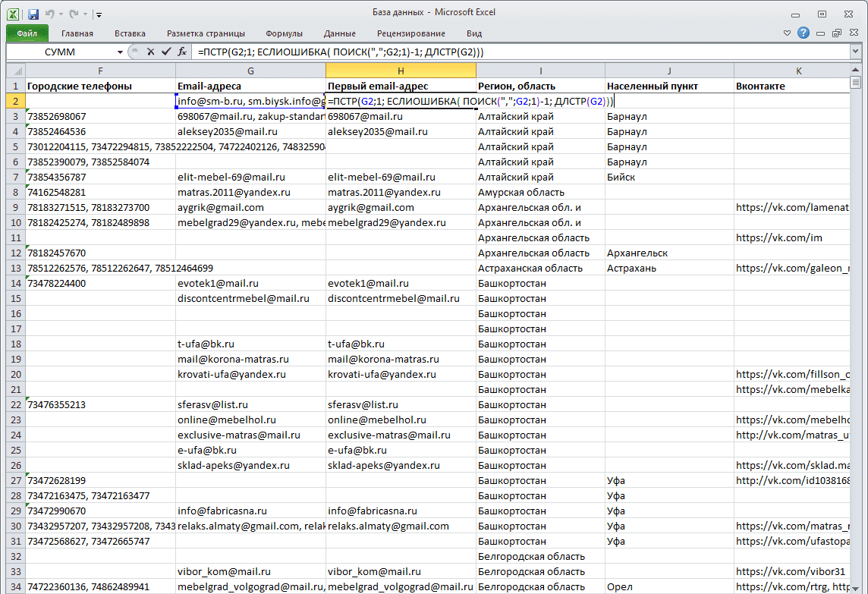Image resolution: width=868 pixels, height=594 pixels.
Task: Open Excel Help via question mark icon
Action: (x=804, y=33)
